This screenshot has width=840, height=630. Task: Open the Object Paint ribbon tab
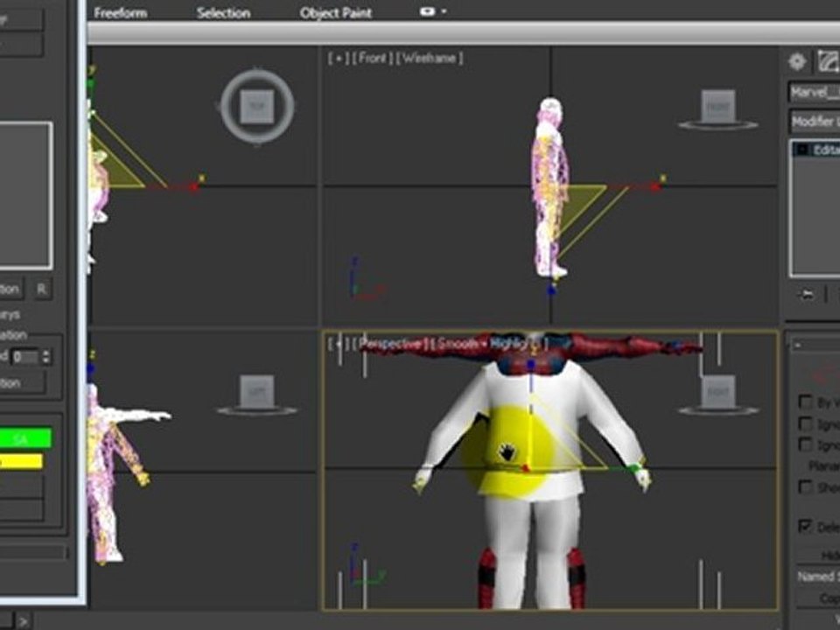point(336,12)
